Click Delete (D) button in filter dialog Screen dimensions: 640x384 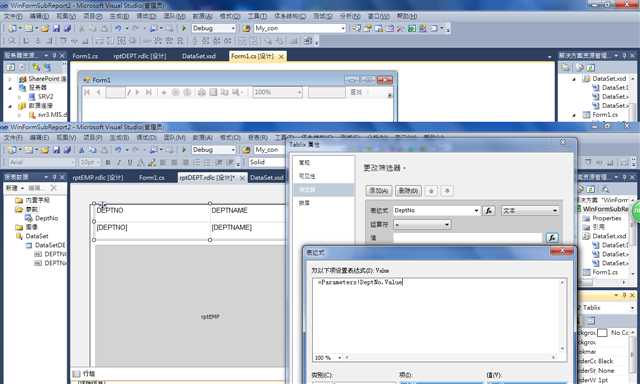click(x=408, y=191)
